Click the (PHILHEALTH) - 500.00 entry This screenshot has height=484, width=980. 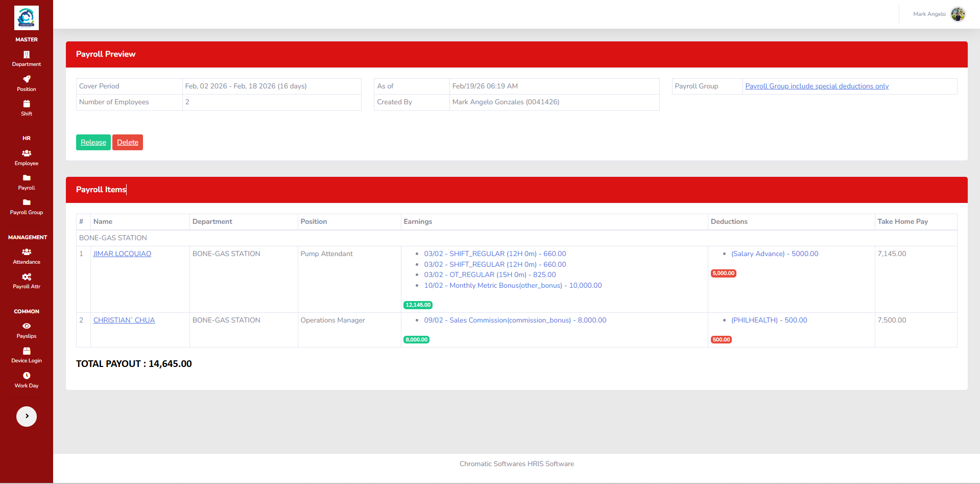pos(769,320)
